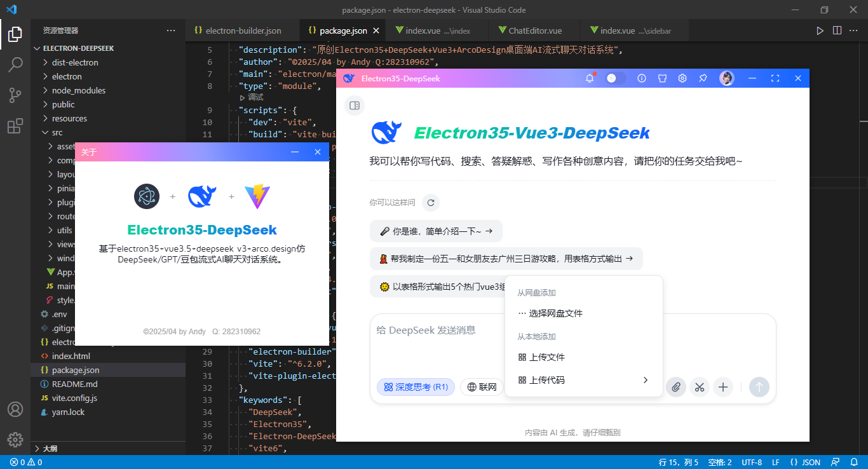Open the Source Control view
868x469 pixels.
15,95
